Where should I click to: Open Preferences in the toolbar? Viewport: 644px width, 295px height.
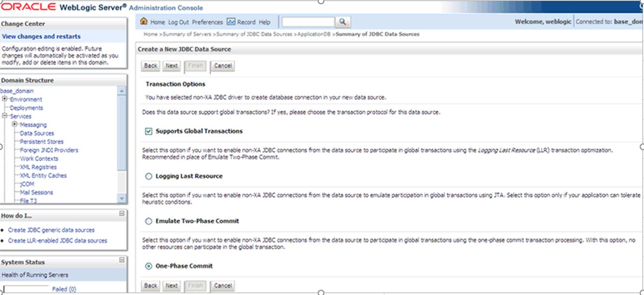[207, 22]
